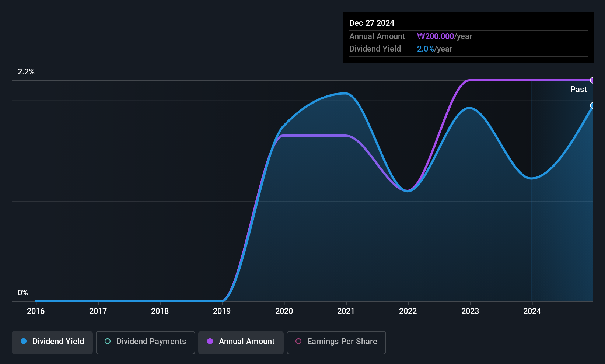Click the 2019 x-axis label
This screenshot has height=364, width=605.
[x=222, y=311]
